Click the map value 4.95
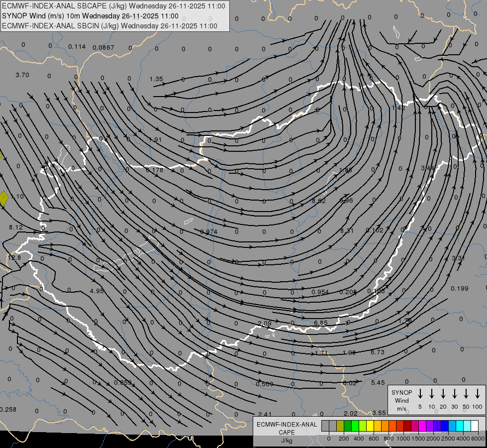 click(x=97, y=291)
